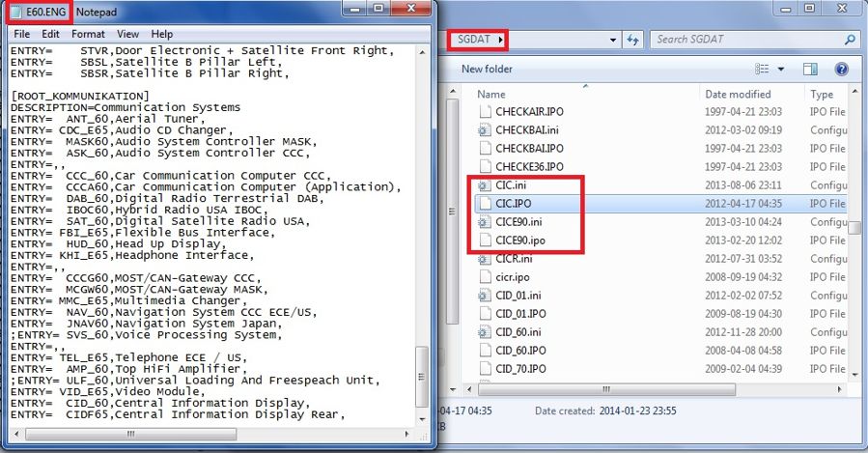Click the Explorer help question mark icon

(x=841, y=70)
